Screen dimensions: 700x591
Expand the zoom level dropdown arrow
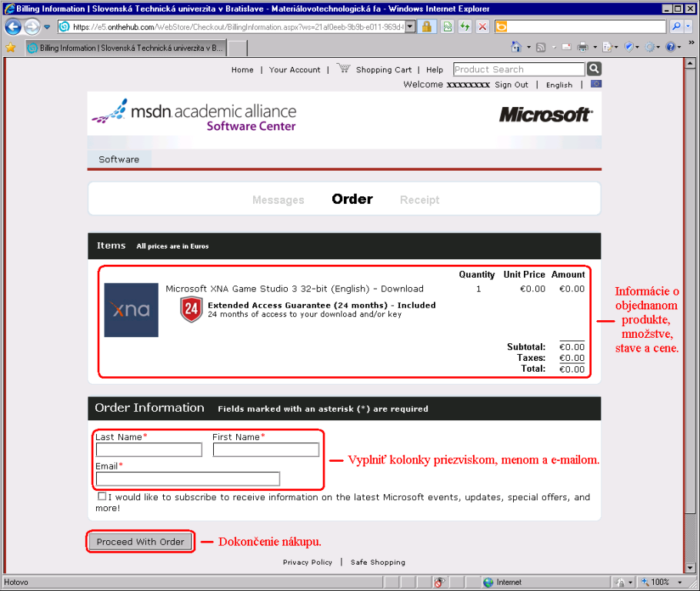pyautogui.click(x=680, y=583)
